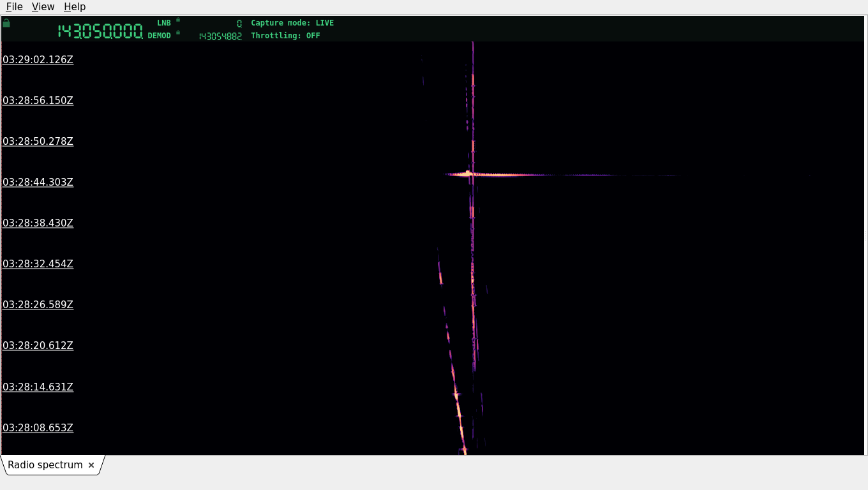Click the side panel splitter handle at right edge

tap(865, 236)
